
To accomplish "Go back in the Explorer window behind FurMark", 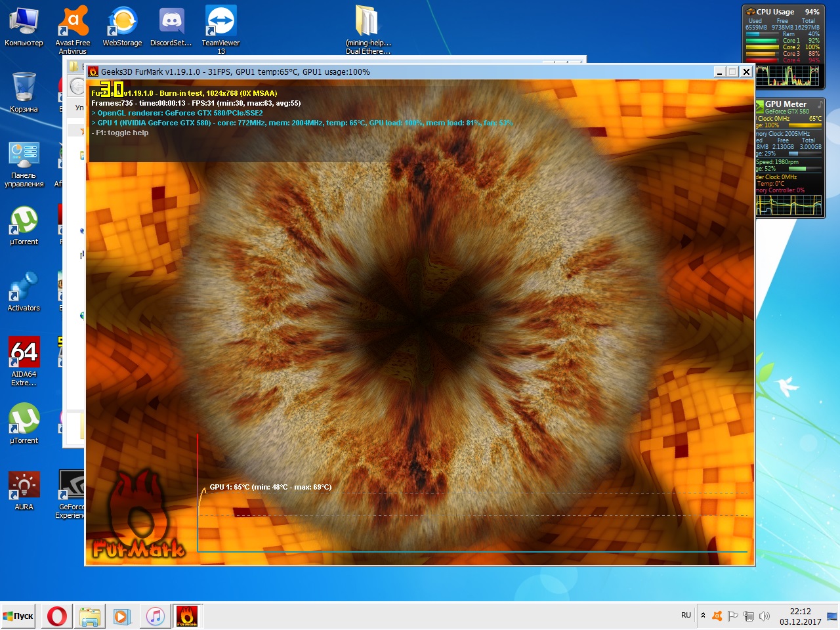I will coord(77,86).
